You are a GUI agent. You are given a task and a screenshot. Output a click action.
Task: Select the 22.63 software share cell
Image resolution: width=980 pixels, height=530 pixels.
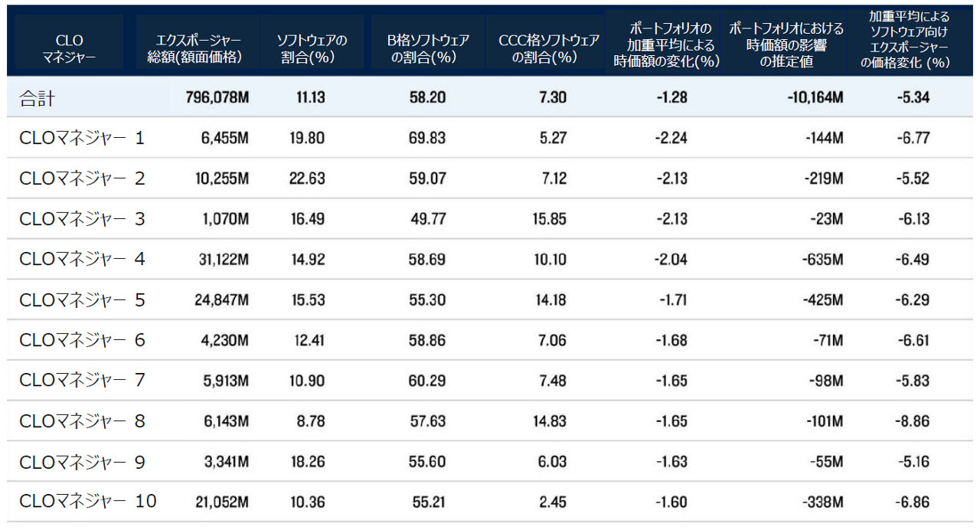310,179
